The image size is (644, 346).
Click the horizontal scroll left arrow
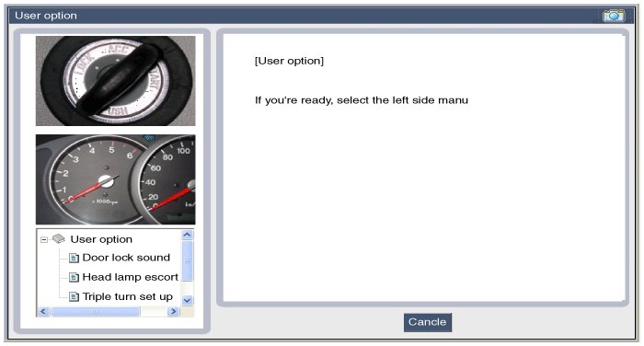[x=43, y=311]
